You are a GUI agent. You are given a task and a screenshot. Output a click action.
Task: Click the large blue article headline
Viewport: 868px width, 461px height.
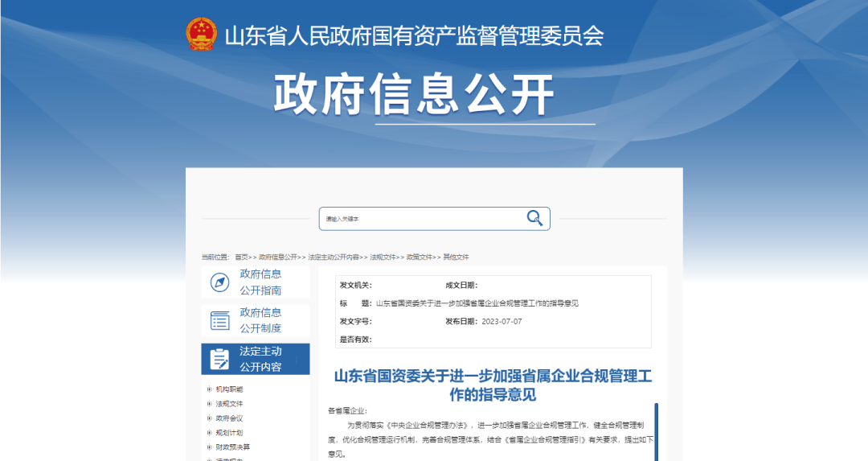click(493, 385)
